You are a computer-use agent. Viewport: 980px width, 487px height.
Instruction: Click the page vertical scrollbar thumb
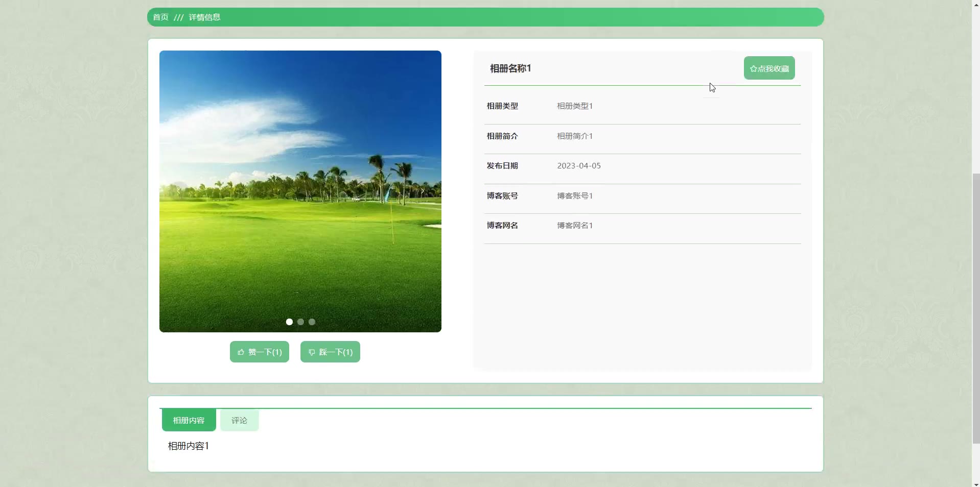coord(976,308)
